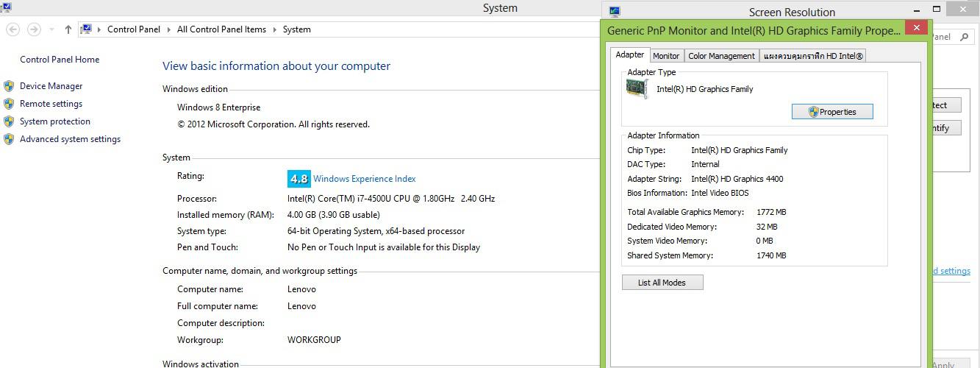Image resolution: width=980 pixels, height=368 pixels.
Task: Open Remote settings link
Action: (51, 104)
